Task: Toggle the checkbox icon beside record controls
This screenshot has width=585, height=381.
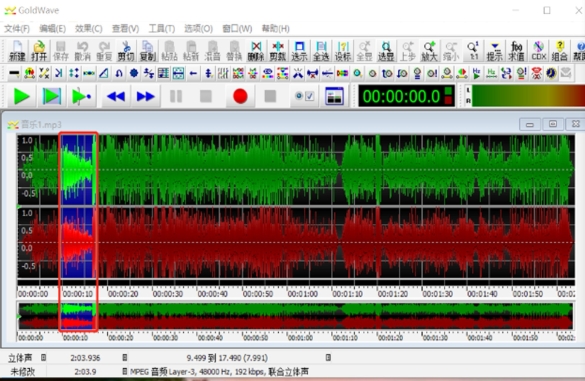Action: click(309, 96)
